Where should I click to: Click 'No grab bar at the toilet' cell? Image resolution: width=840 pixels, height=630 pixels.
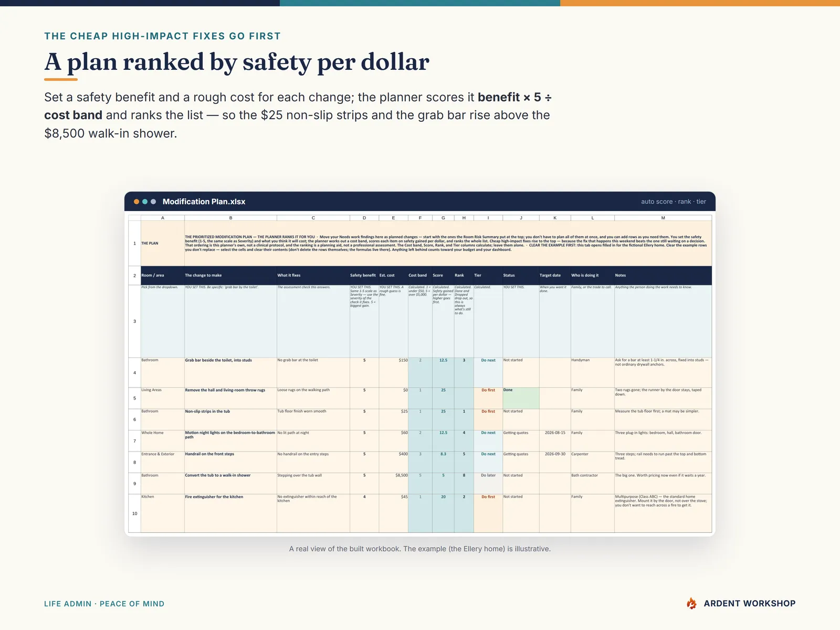pyautogui.click(x=313, y=373)
